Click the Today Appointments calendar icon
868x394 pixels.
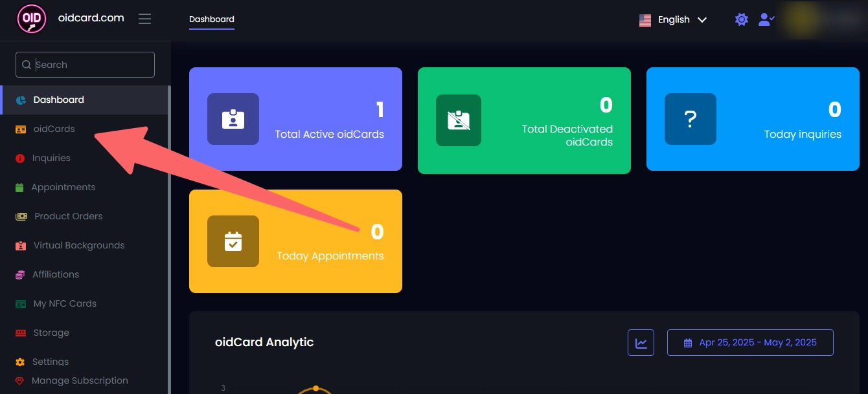233,241
